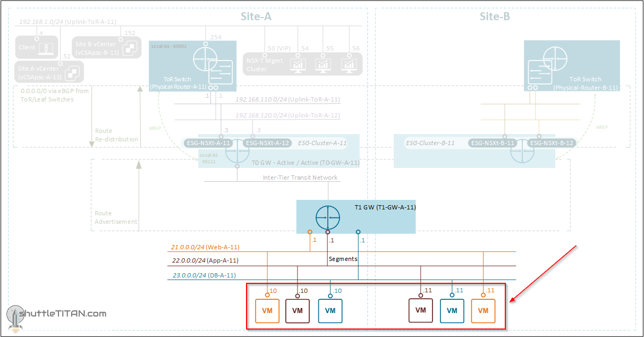Viewport: 644px width, 337px height.
Task: Select the dark-red App VM labeled .11
Action: click(x=420, y=310)
